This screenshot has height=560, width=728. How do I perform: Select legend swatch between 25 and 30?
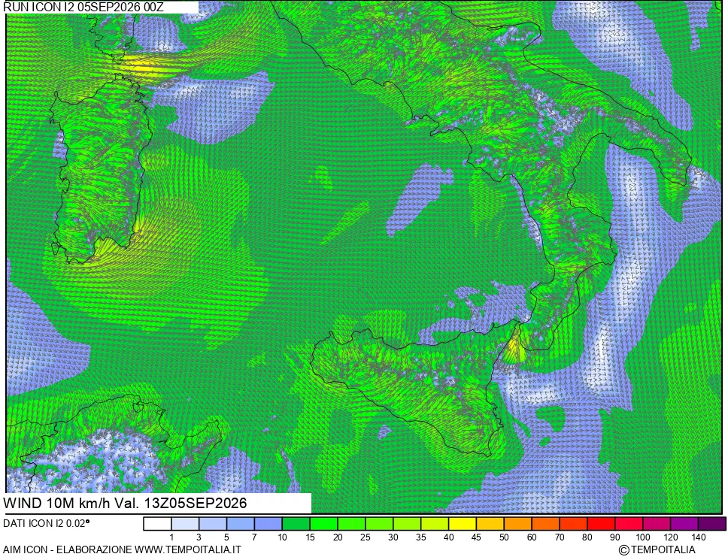pos(379,524)
